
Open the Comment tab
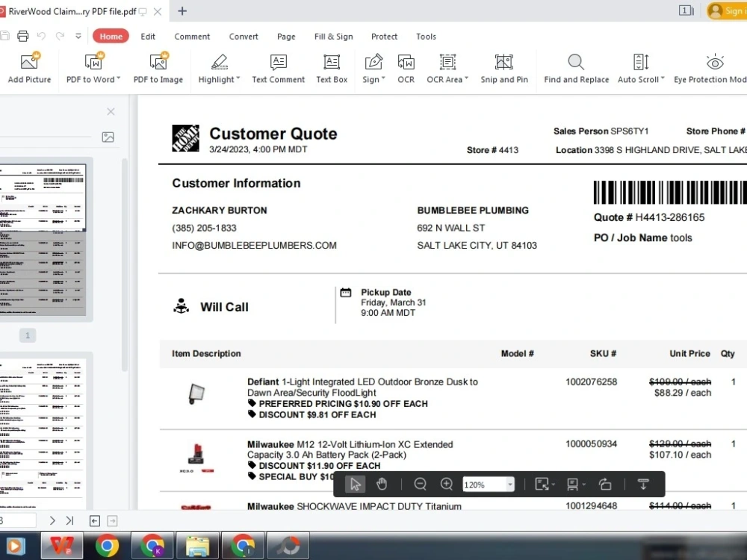tap(192, 37)
